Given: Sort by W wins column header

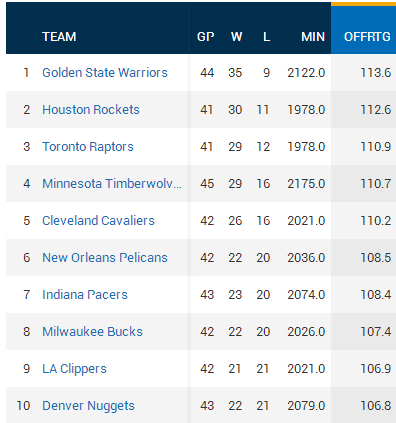Looking at the screenshot, I should click(236, 37).
